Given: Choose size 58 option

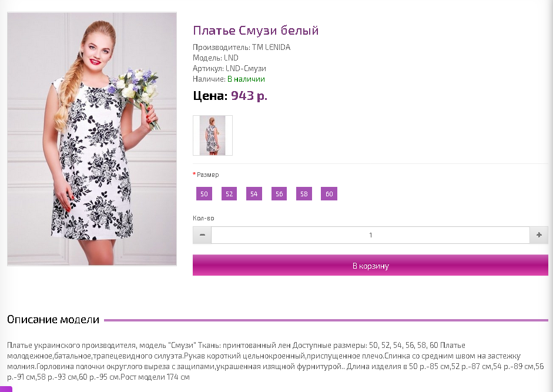Looking at the screenshot, I should pyautogui.click(x=304, y=194).
